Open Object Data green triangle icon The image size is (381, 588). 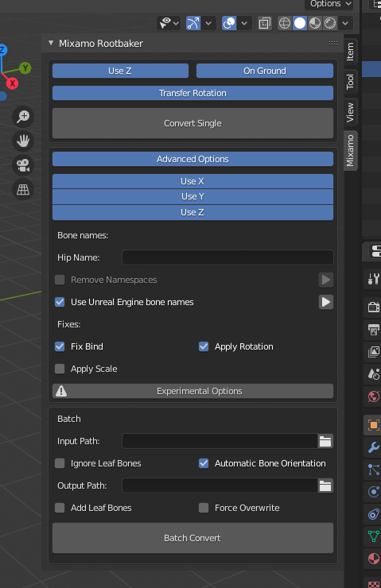point(374,536)
